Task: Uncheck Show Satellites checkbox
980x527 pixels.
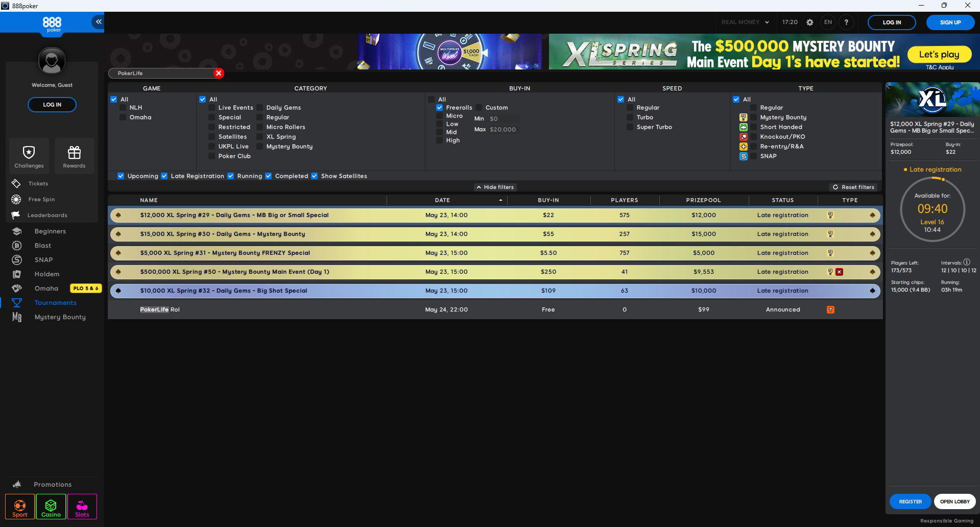Action: click(x=315, y=176)
